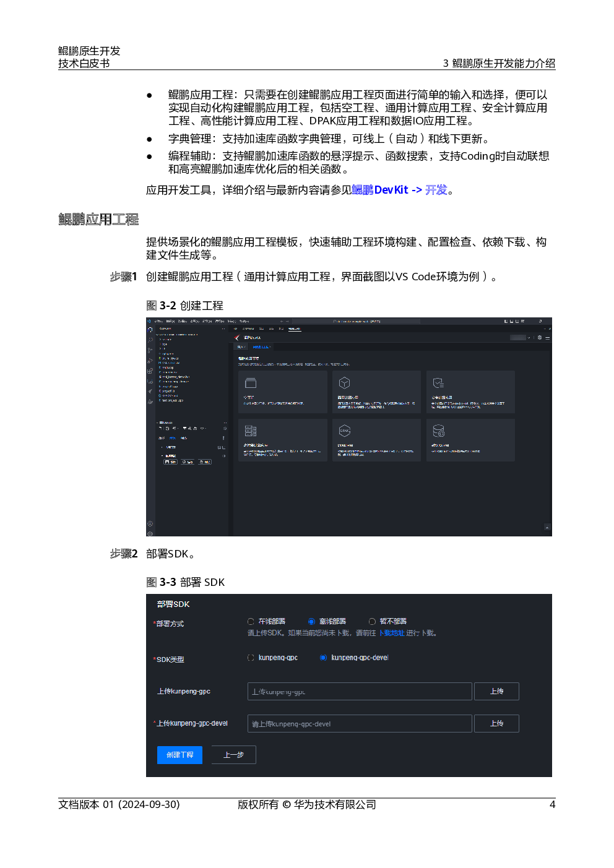Screen dimensions: 614x868
Task: Select the DPAK application project card
Action: 376,440
